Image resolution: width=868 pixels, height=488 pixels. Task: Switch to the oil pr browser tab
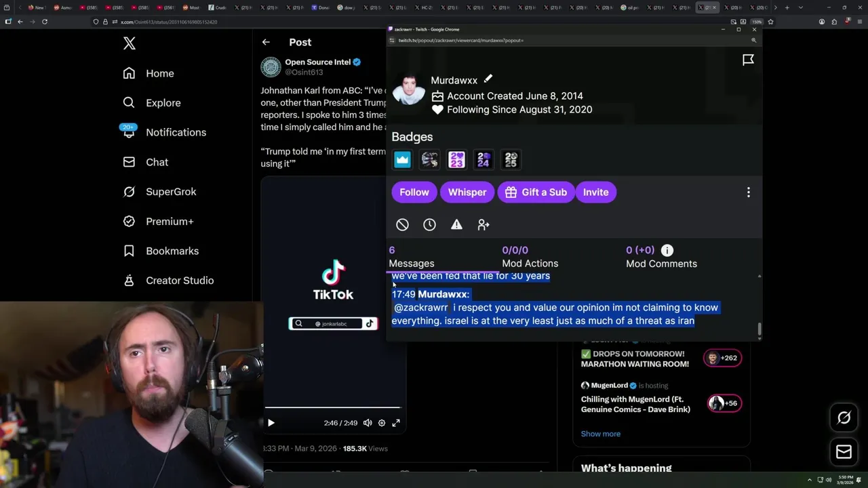[x=631, y=7]
